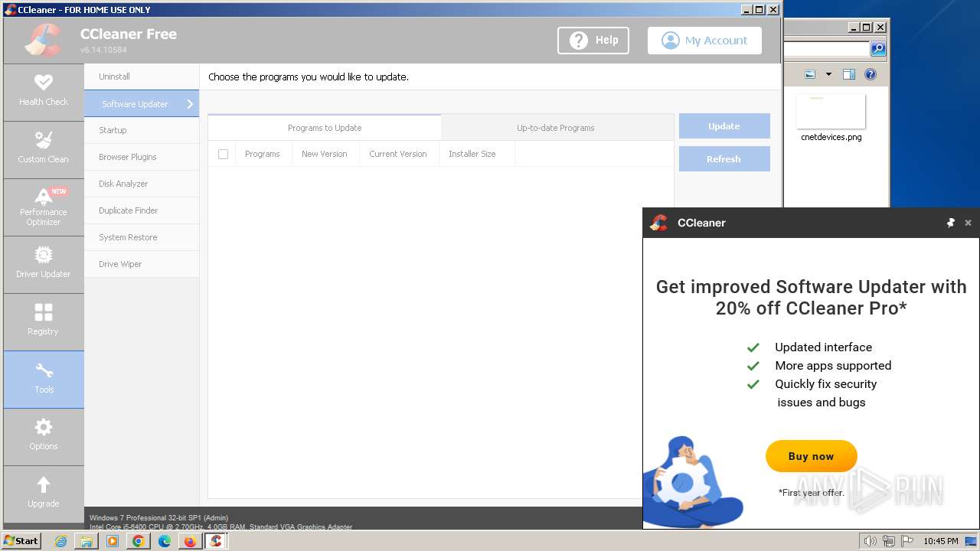Viewport: 980px width, 551px height.
Task: Open the media player taskbar icon
Action: [x=113, y=541]
